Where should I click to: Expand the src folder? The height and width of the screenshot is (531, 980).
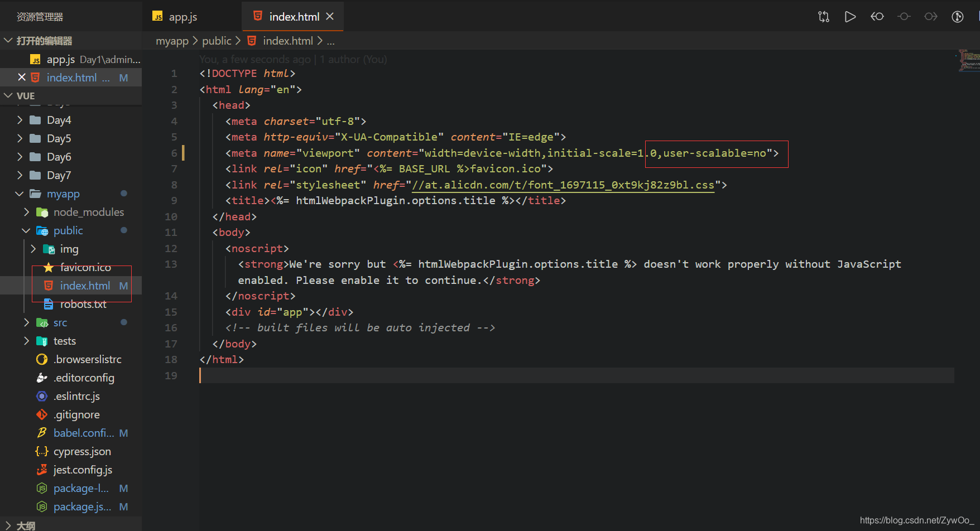pyautogui.click(x=26, y=322)
